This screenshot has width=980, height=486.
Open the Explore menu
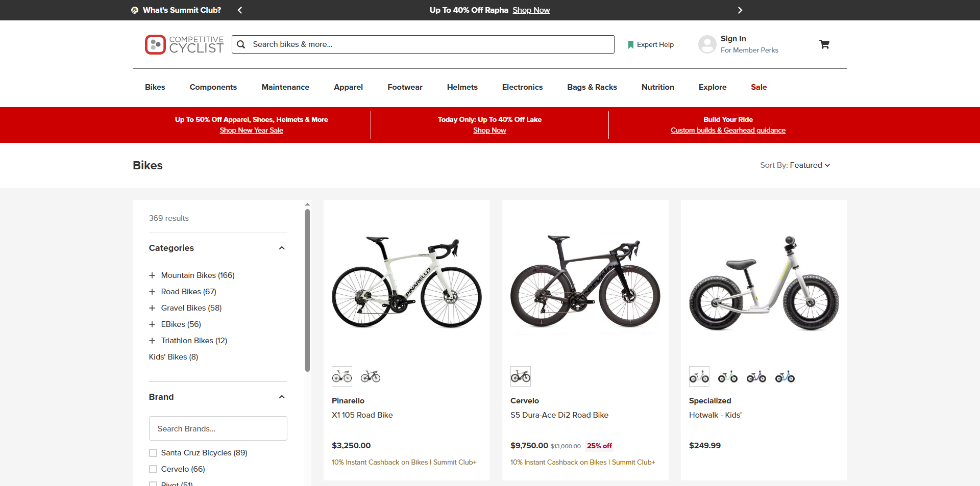point(713,87)
